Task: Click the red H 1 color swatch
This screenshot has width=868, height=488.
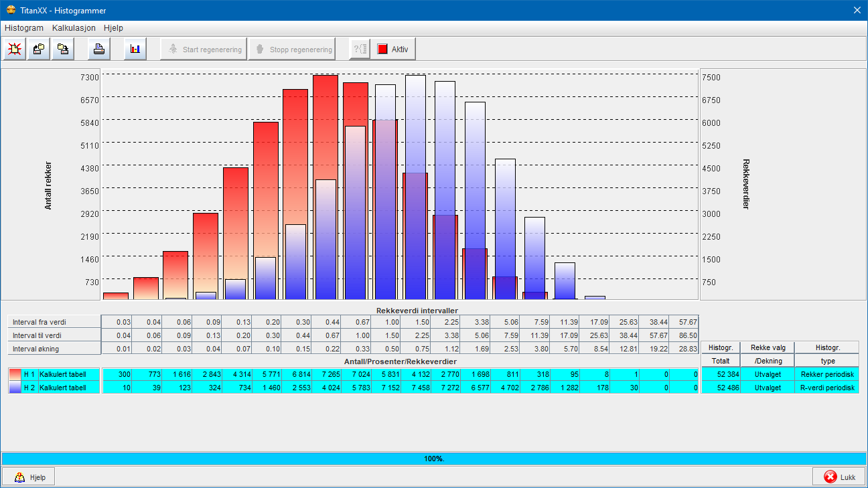Action: coord(15,374)
